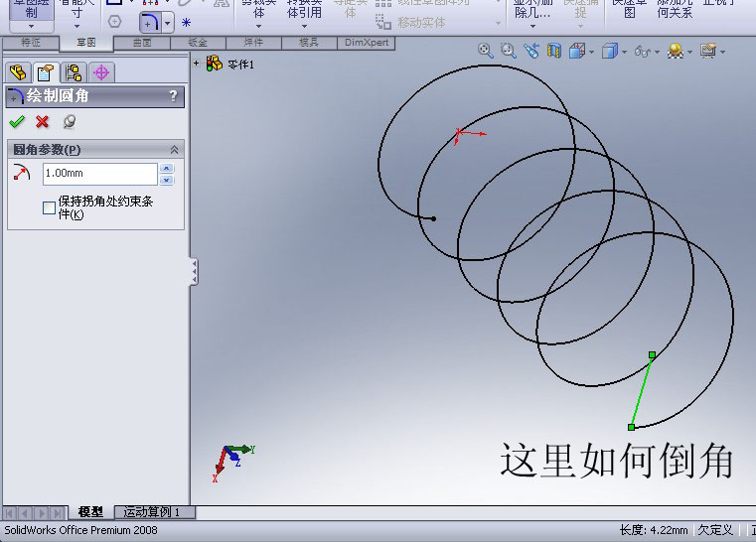Select the point sketch tool asterisk icon
The image size is (756, 542).
186,23
